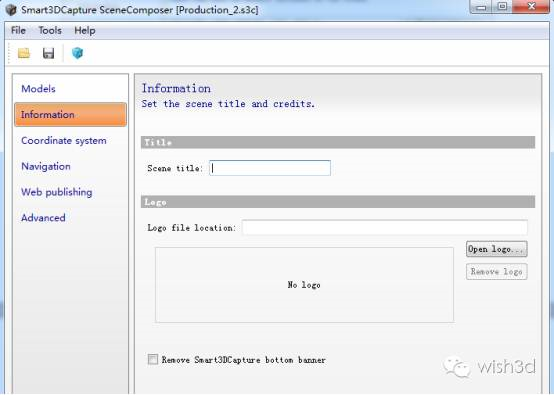The image size is (554, 395).
Task: Click the Logo file location field
Action: (385, 228)
